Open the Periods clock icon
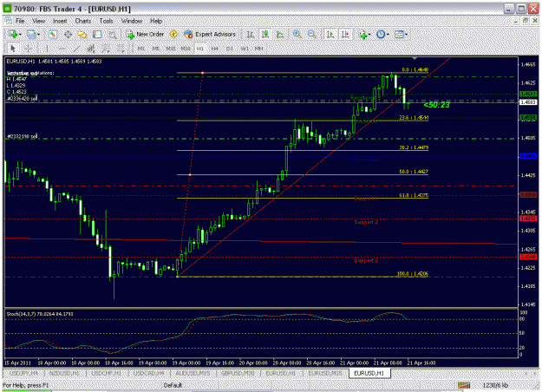The image size is (542, 392). tap(381, 34)
